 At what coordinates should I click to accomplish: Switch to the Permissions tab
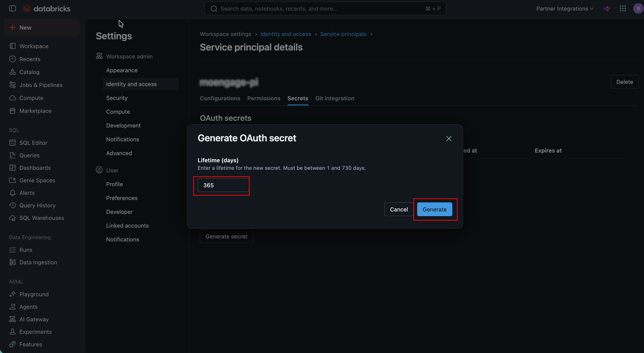click(264, 98)
